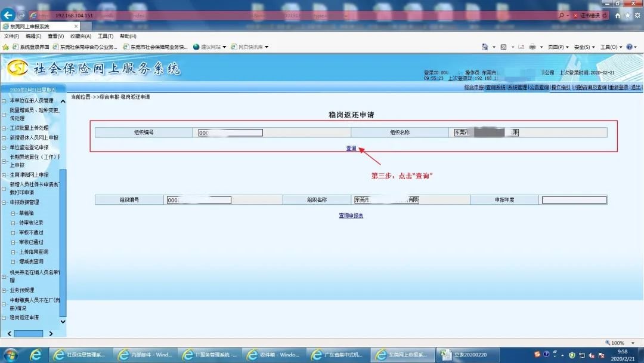Open IE settings gear icon
This screenshot has width=644, height=363.
click(x=637, y=16)
